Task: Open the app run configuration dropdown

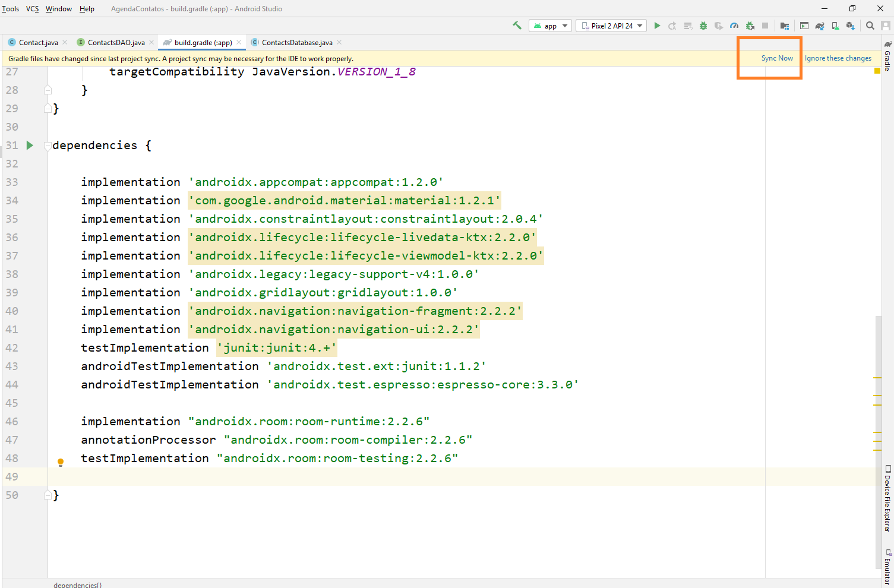Action: (550, 26)
